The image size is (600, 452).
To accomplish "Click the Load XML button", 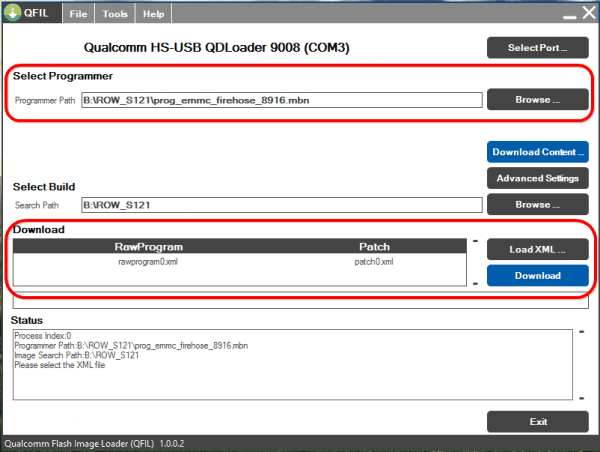I will 538,250.
